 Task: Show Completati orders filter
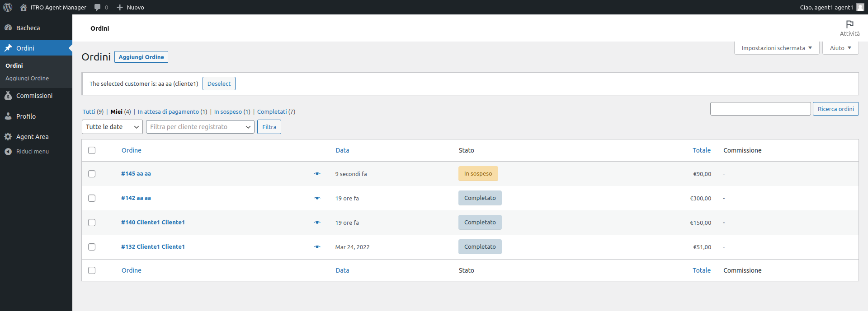(272, 111)
